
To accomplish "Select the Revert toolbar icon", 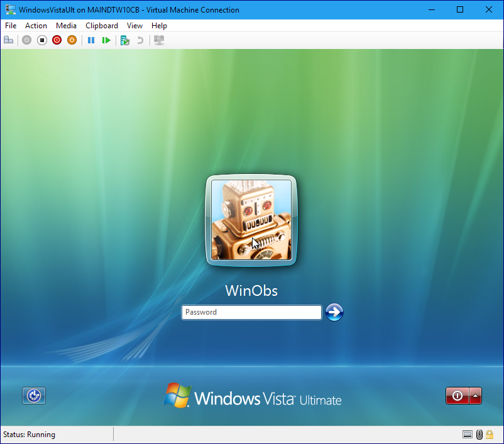I will click(x=139, y=40).
